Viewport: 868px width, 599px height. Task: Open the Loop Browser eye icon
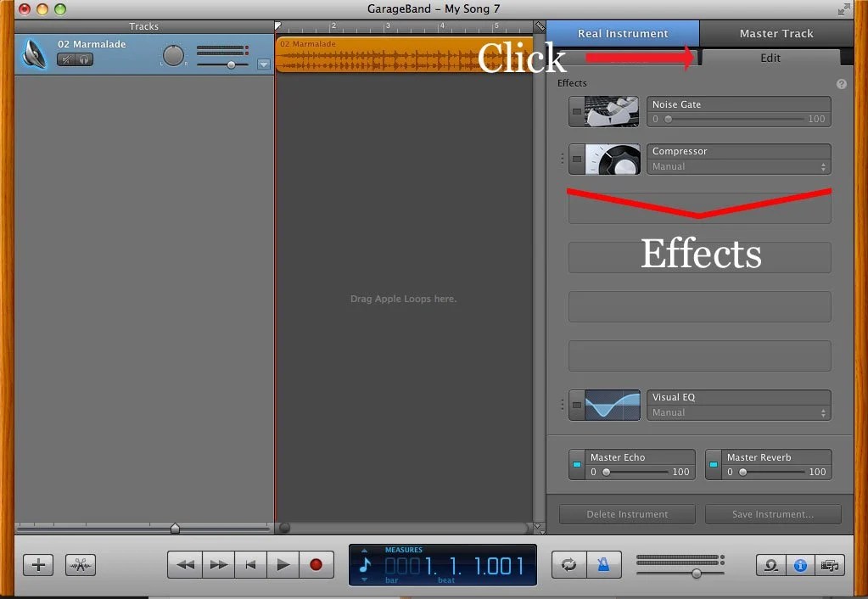click(769, 564)
